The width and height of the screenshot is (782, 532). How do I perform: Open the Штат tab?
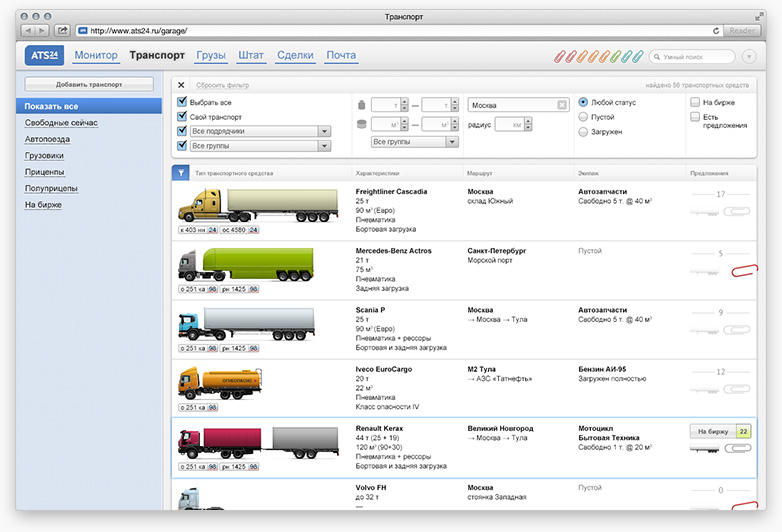pyautogui.click(x=250, y=55)
